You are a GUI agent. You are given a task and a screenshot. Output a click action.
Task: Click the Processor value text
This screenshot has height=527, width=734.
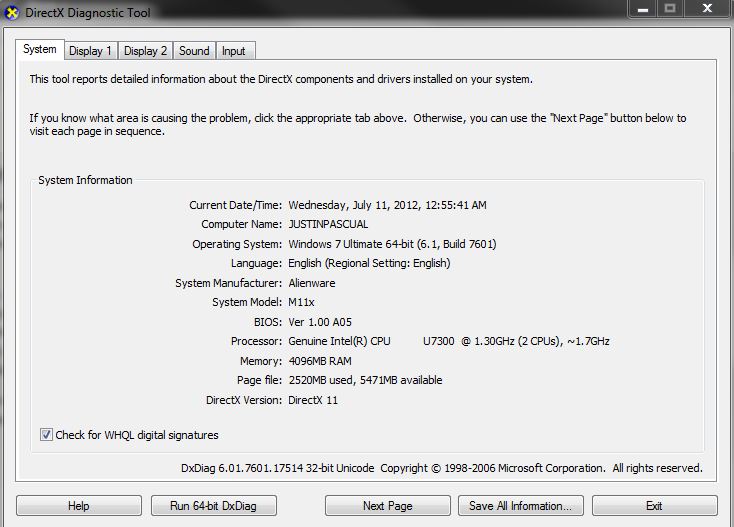point(448,341)
